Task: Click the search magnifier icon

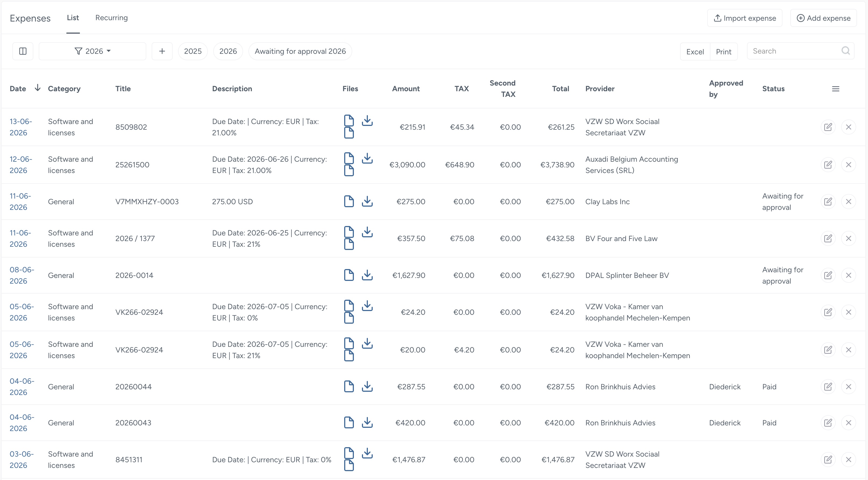Action: [x=845, y=51]
